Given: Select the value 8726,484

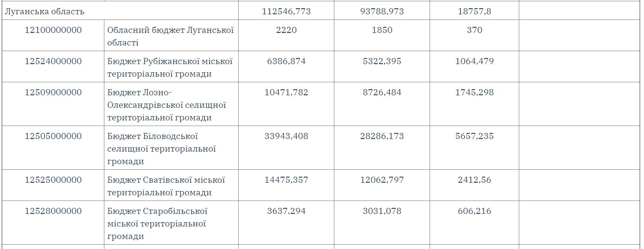Looking at the screenshot, I should click(382, 93).
